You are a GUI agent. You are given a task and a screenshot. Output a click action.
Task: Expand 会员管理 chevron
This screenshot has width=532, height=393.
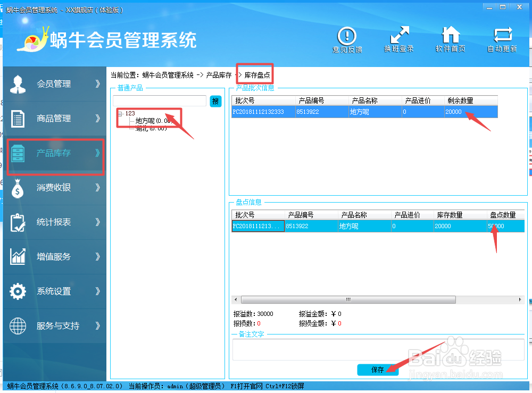pyautogui.click(x=98, y=83)
